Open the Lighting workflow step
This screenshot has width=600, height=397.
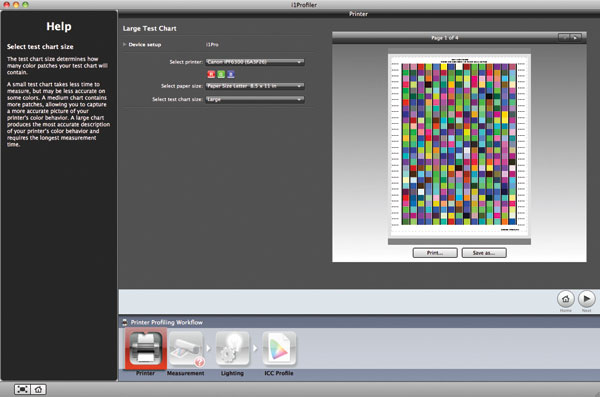click(232, 348)
